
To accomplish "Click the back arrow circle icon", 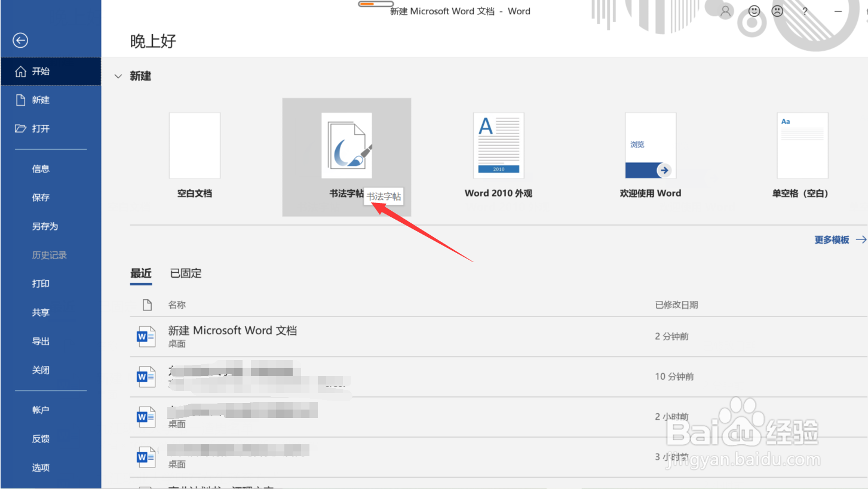I will (21, 40).
